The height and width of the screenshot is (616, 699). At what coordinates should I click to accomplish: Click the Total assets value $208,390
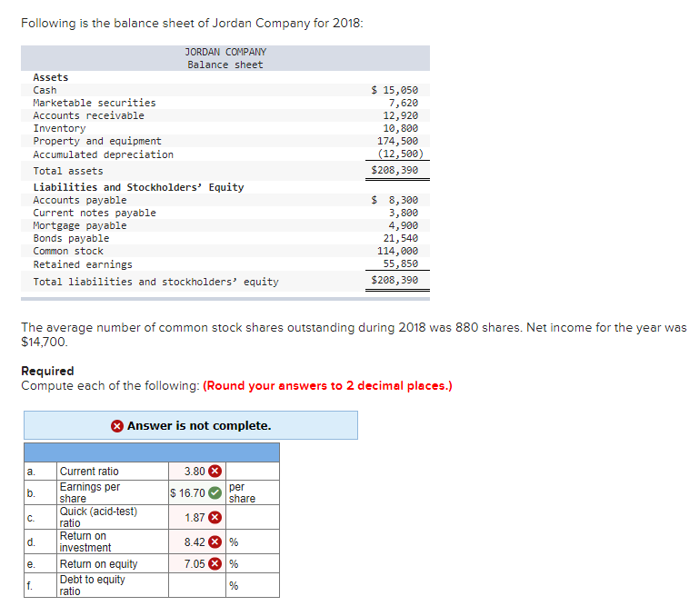click(394, 170)
